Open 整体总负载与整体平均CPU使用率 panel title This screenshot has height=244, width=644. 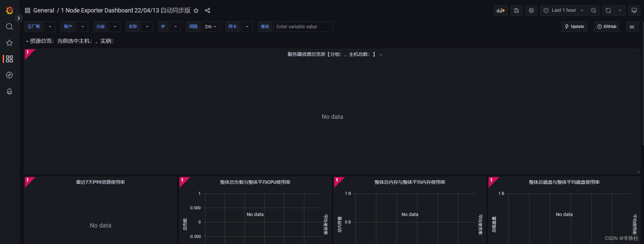click(x=255, y=182)
